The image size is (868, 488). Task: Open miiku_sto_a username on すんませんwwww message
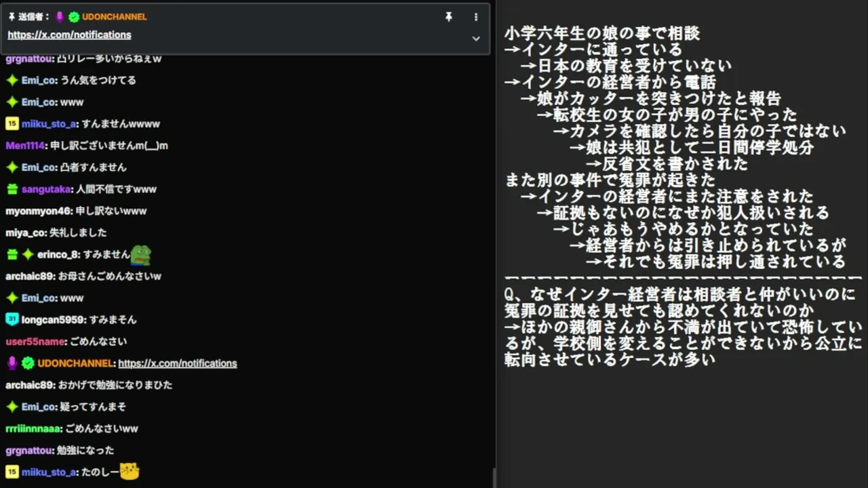(x=48, y=124)
